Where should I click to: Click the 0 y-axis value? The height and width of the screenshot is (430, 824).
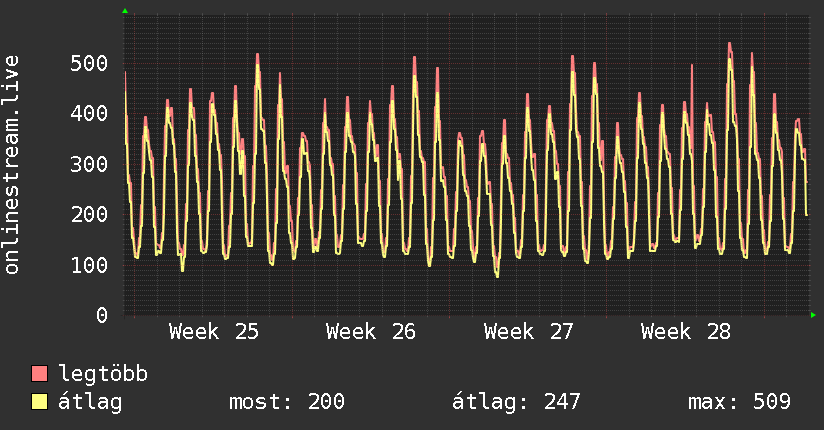pos(102,315)
